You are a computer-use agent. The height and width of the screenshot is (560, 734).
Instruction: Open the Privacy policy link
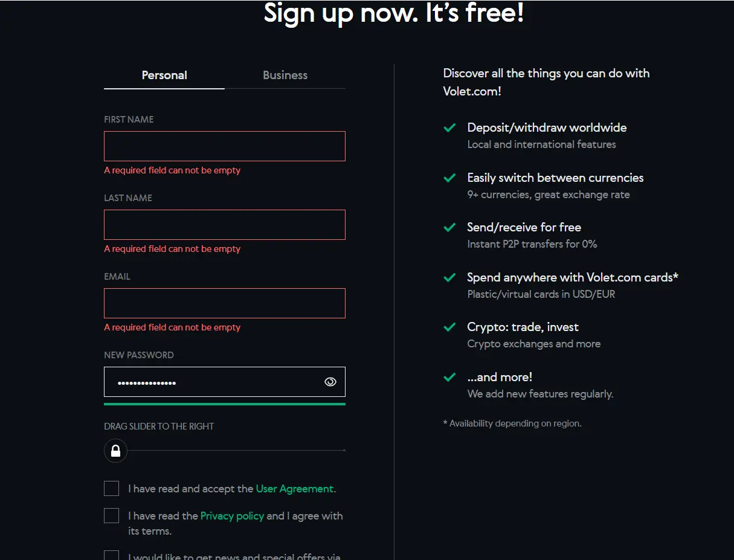[x=232, y=516]
